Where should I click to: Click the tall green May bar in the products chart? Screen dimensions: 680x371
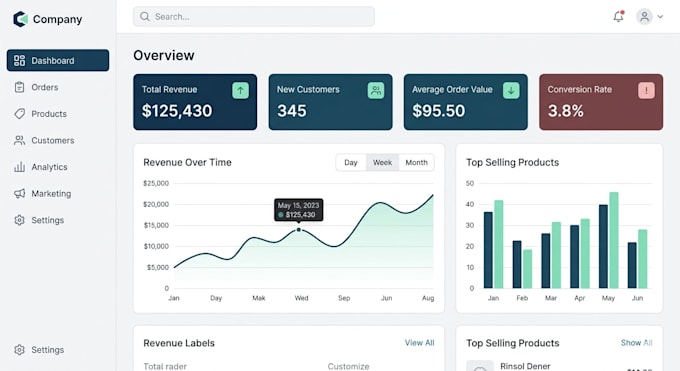(614, 240)
